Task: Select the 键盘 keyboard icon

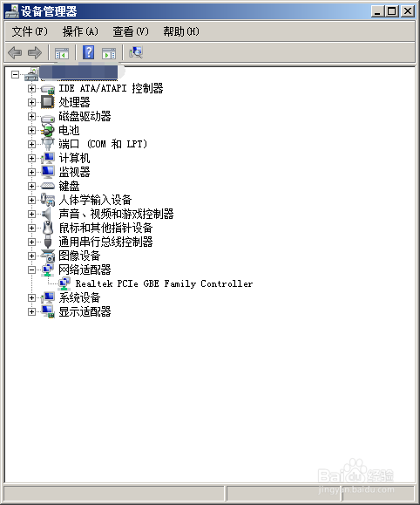Action: pos(48,186)
